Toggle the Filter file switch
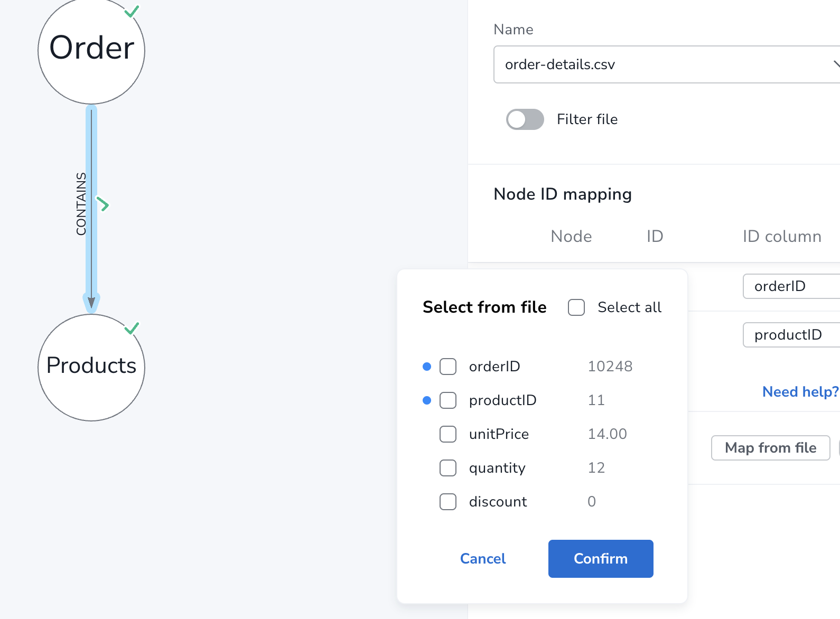 [x=525, y=119]
